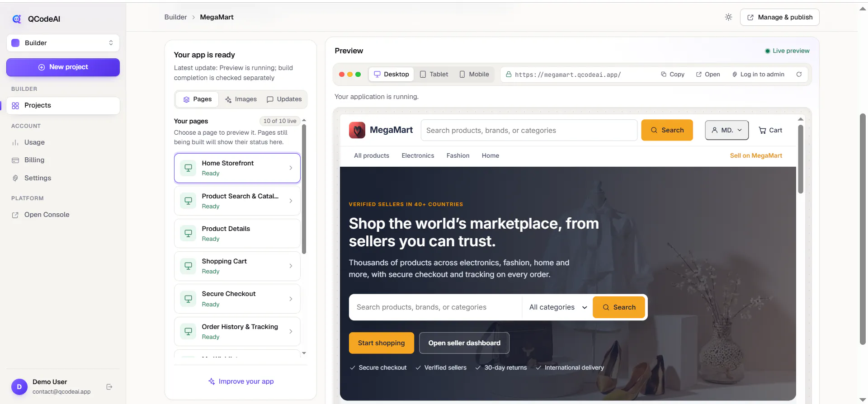Click Log in to admin

(758, 75)
